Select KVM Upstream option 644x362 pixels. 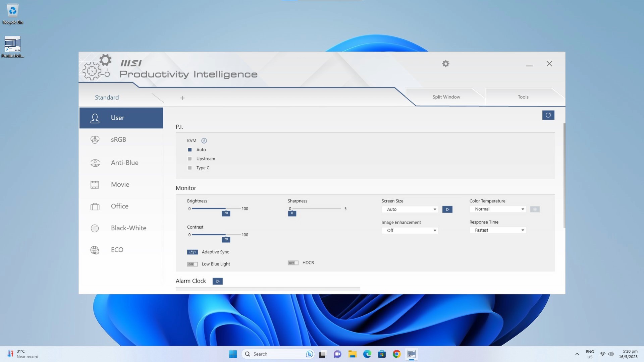click(x=190, y=159)
